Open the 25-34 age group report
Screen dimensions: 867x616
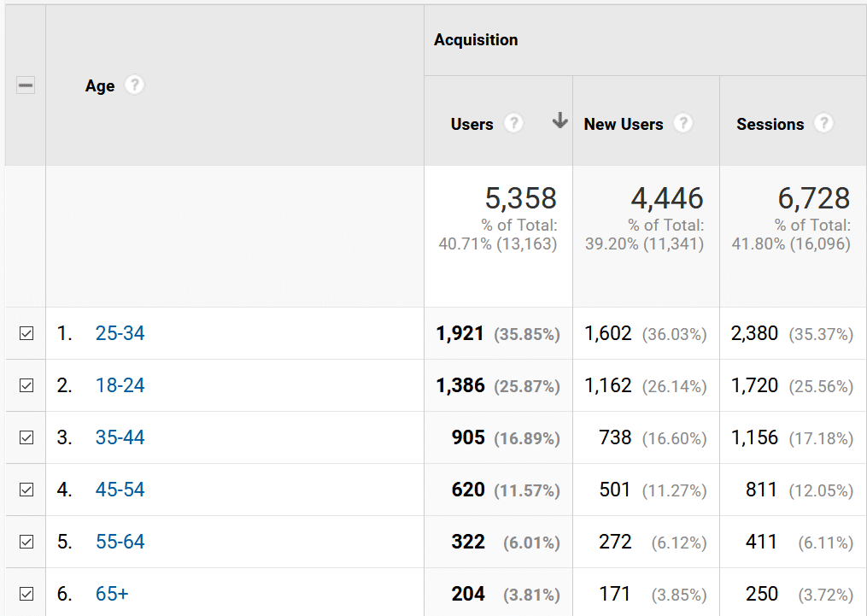pos(120,333)
